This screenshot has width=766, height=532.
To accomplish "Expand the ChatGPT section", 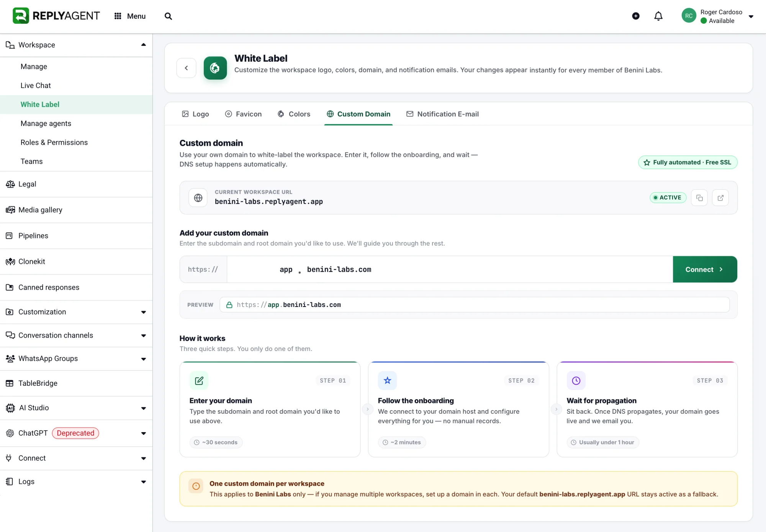I will pyautogui.click(x=143, y=434).
